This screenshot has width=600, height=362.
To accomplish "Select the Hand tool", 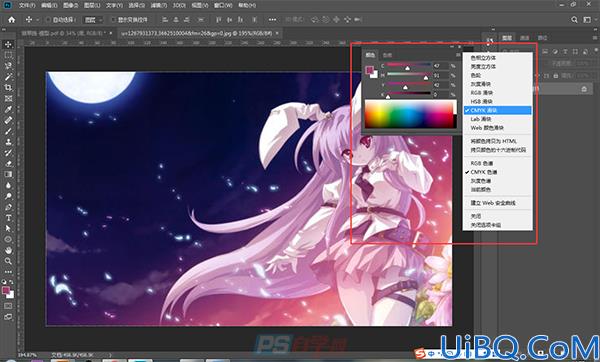I will tap(8, 250).
